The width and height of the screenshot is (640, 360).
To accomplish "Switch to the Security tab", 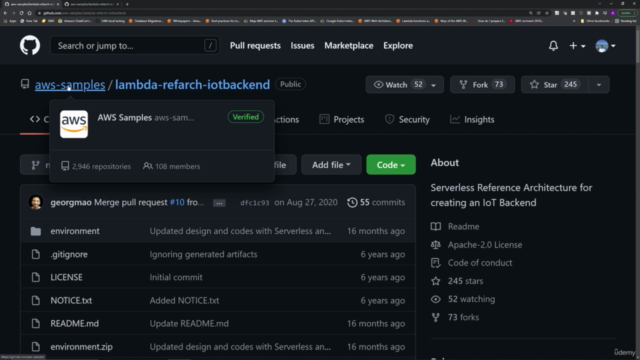I will click(407, 120).
